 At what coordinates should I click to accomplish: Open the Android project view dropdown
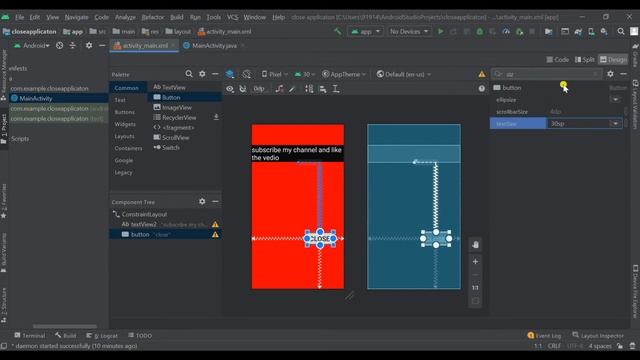point(32,46)
